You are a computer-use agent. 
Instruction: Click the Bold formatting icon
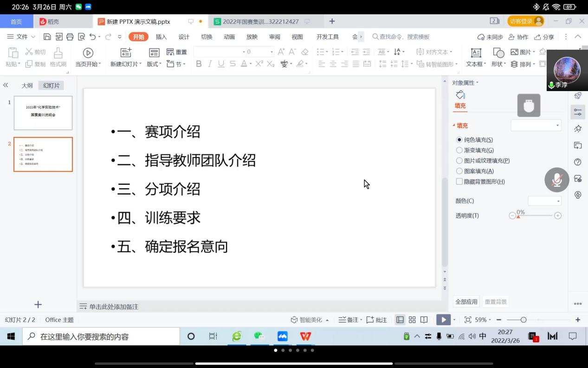point(199,64)
